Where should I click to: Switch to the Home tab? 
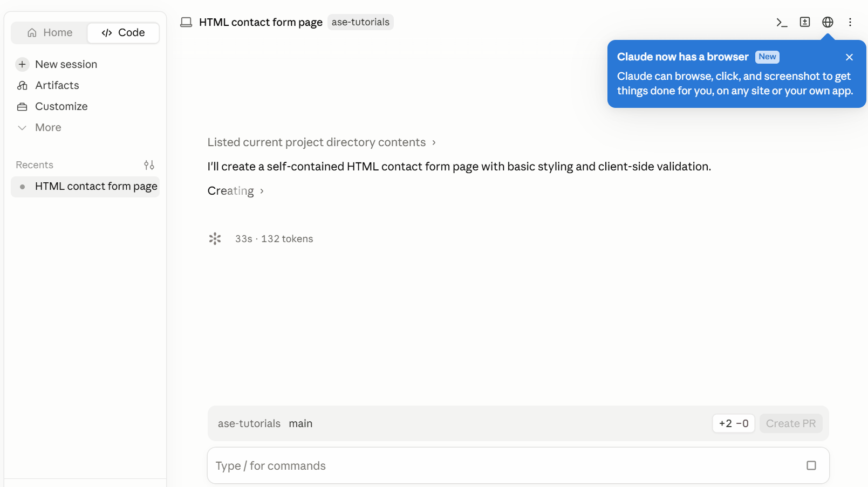50,32
